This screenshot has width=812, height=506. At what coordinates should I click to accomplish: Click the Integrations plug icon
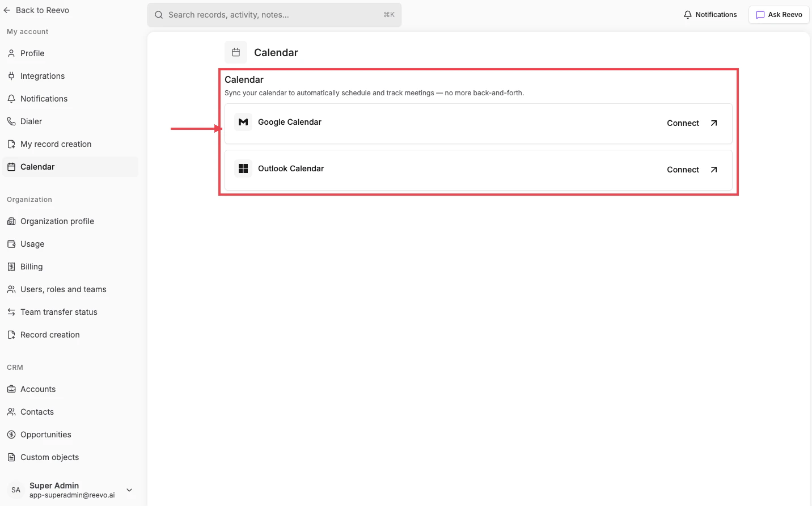[11, 76]
